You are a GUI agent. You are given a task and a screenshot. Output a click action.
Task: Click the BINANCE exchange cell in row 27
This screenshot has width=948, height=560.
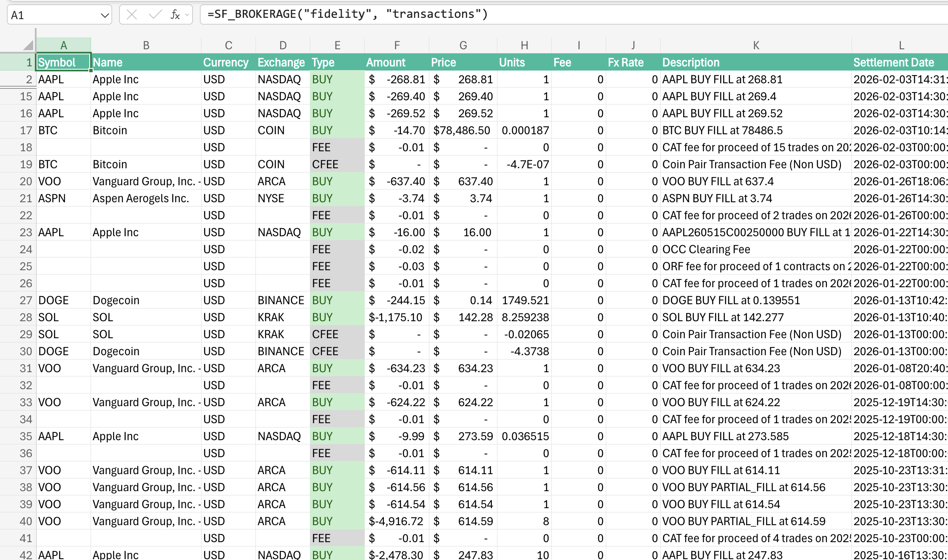coord(283,300)
